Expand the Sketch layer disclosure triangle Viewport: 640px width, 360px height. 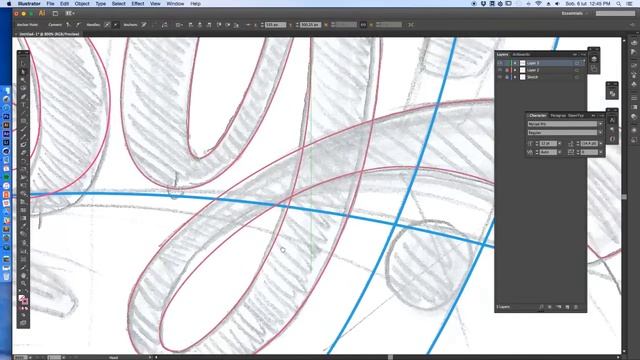(x=515, y=77)
